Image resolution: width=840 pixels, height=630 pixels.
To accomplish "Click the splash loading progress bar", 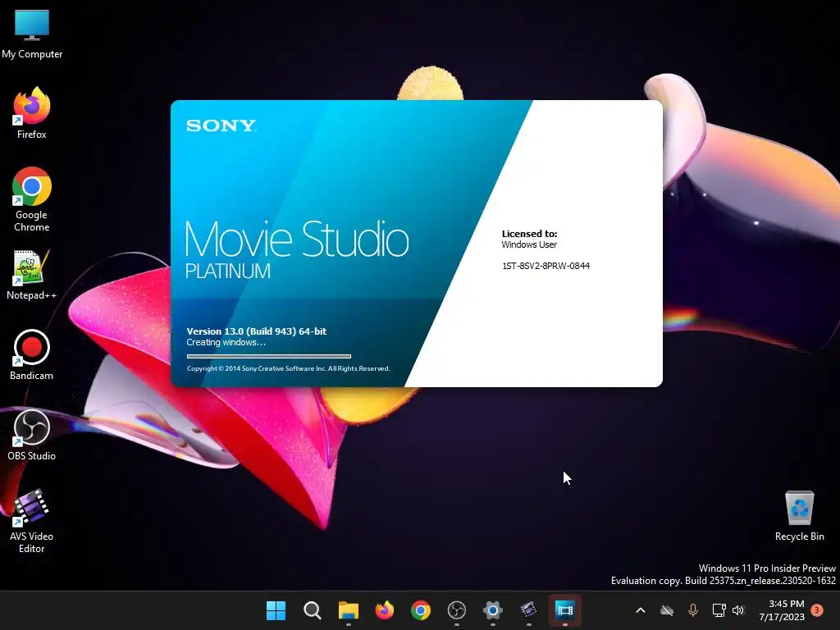I will point(269,356).
